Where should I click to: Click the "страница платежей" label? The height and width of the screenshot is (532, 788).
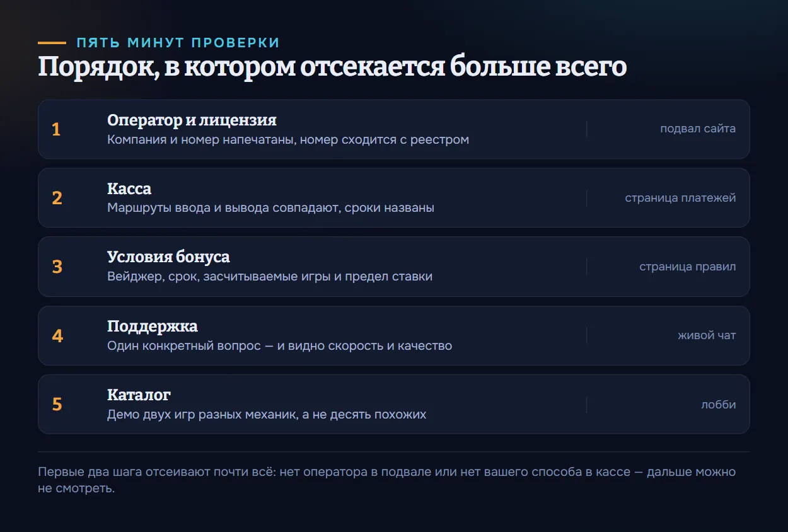point(680,198)
